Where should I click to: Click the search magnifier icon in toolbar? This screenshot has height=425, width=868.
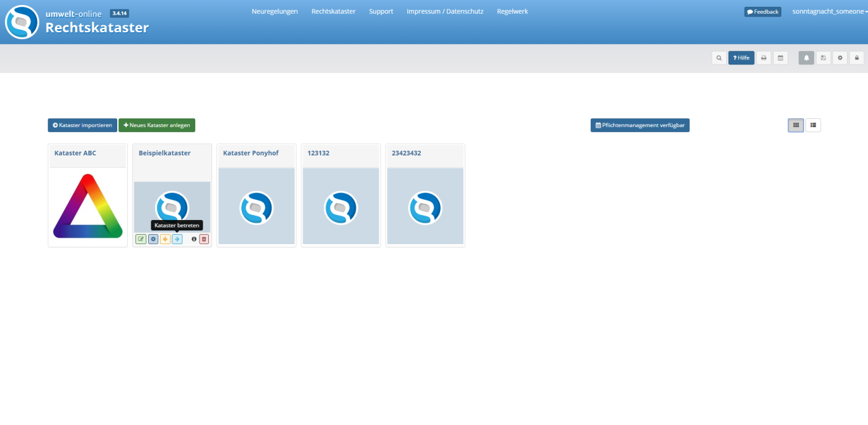[x=719, y=58]
